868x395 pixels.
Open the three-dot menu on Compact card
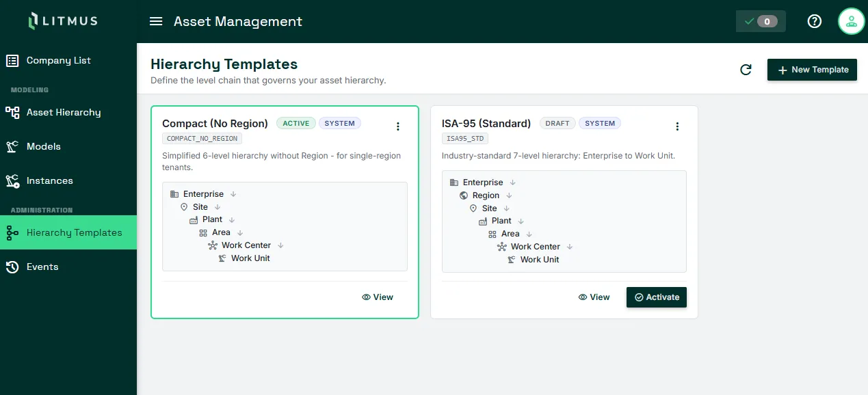398,126
